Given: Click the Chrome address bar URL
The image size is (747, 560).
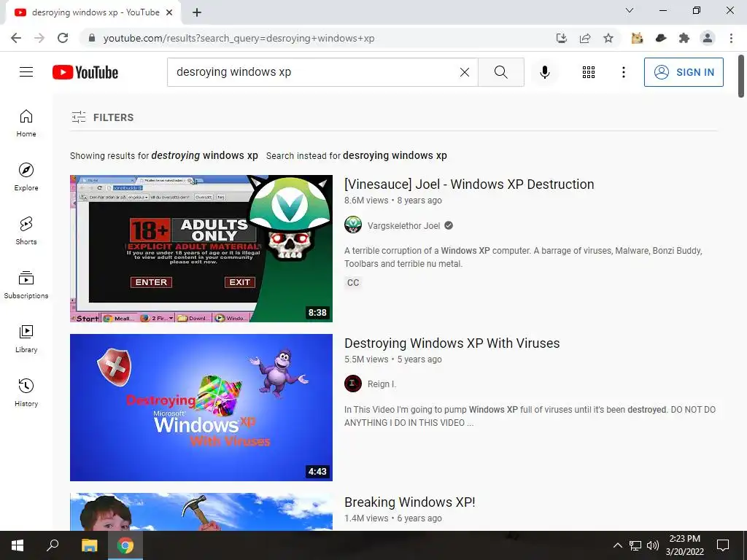Looking at the screenshot, I should (x=239, y=38).
